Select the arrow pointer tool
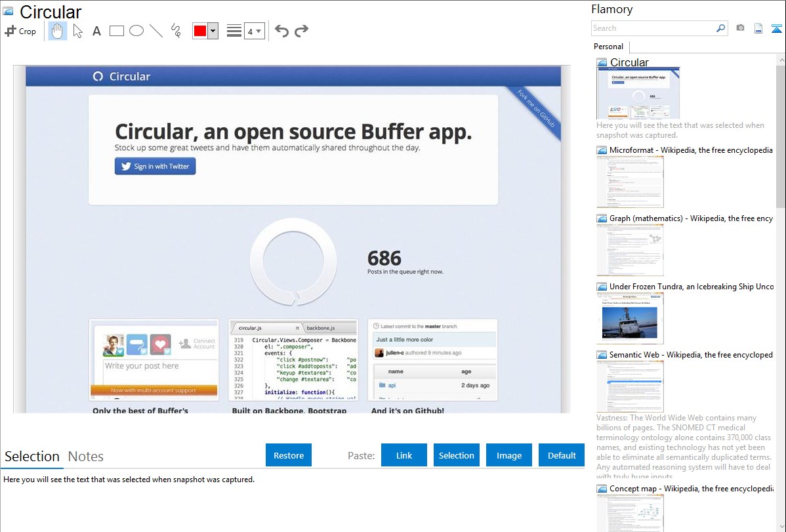 tap(77, 31)
